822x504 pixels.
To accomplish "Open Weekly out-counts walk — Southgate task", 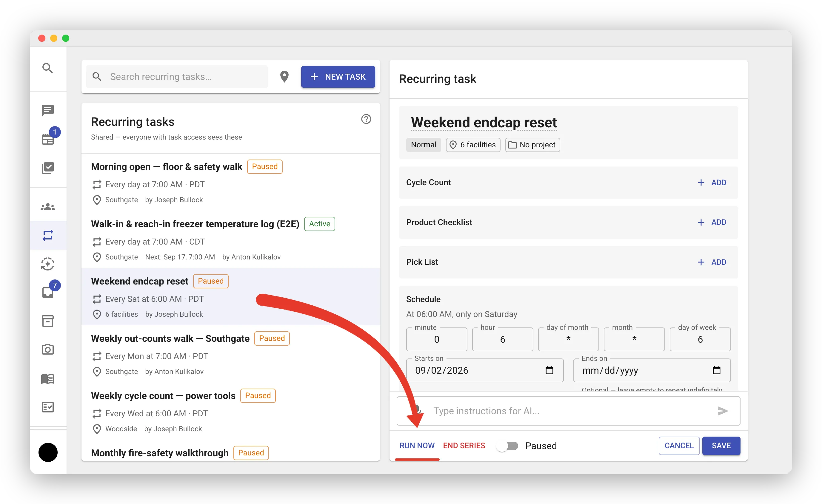I will pyautogui.click(x=230, y=354).
